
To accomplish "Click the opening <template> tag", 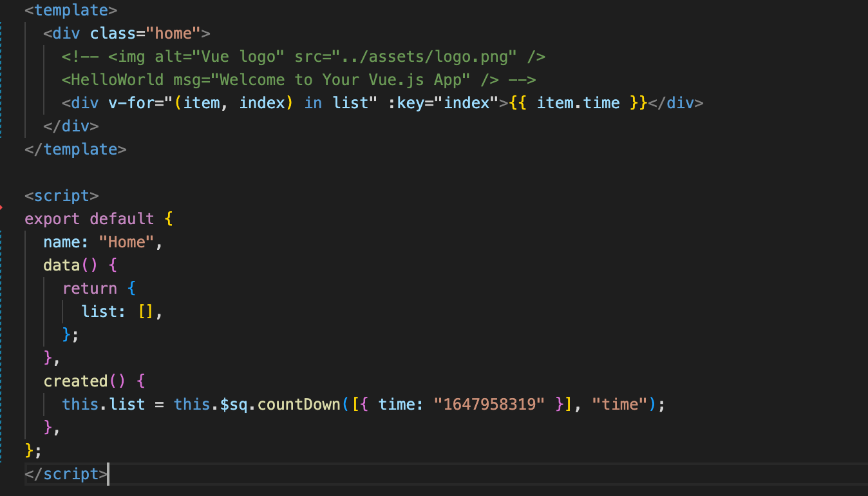I will click(x=71, y=10).
